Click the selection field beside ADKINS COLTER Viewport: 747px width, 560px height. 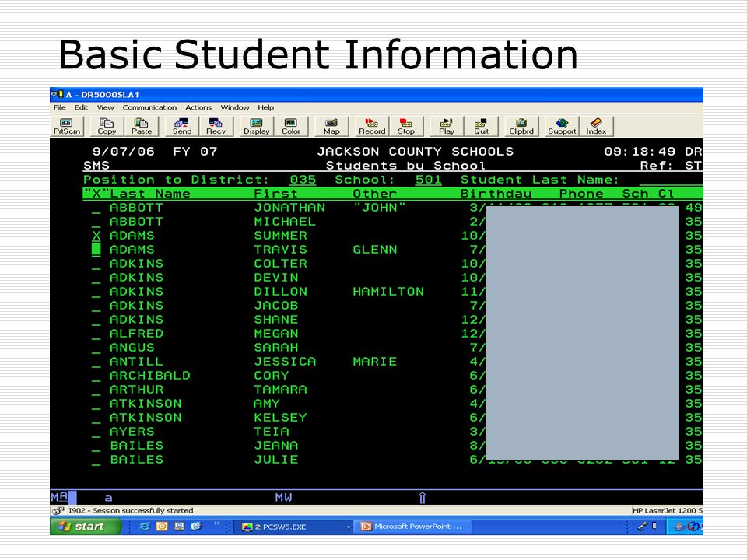[x=96, y=264]
